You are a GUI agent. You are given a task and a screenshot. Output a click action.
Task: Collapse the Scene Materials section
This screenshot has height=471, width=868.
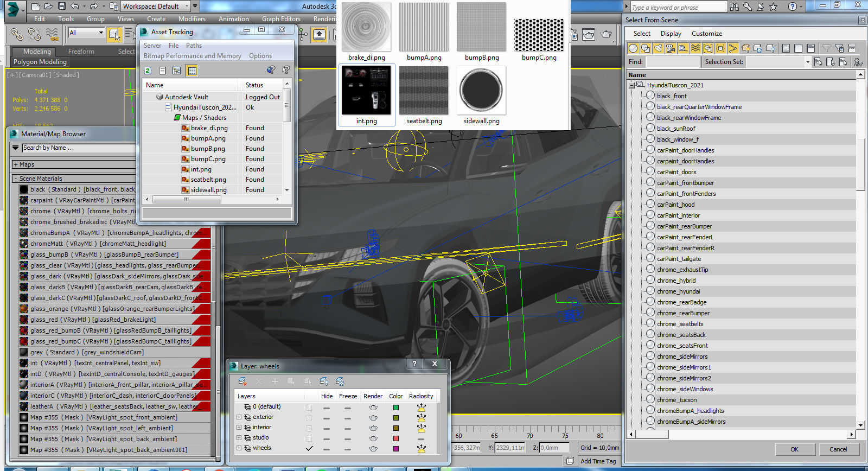coord(16,179)
